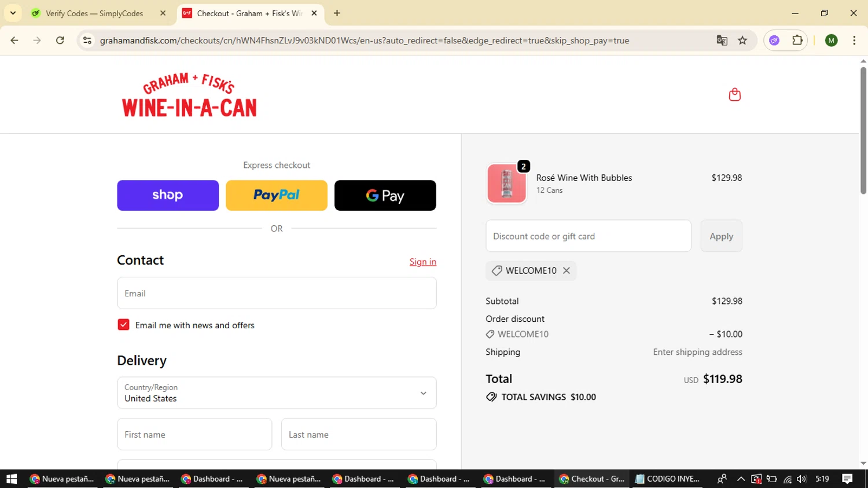Screen dimensions: 868x488
Task: Uncheck Email me with news and offers
Action: click(x=123, y=325)
